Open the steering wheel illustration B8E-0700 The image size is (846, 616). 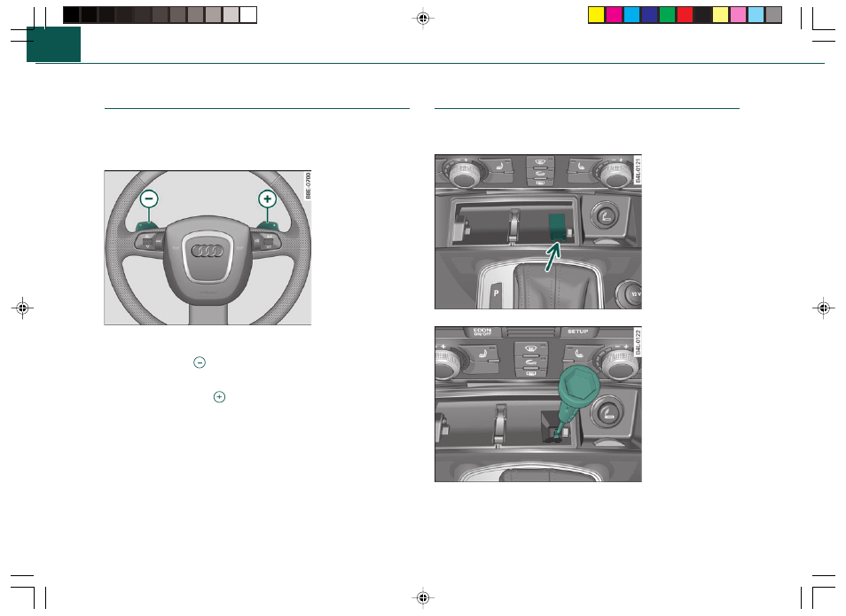pyautogui.click(x=208, y=247)
